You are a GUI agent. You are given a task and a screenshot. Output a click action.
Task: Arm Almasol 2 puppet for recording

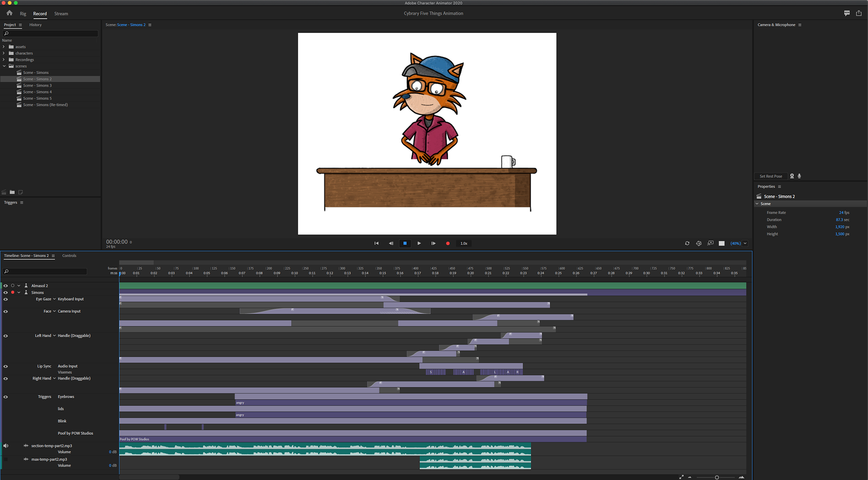13,286
